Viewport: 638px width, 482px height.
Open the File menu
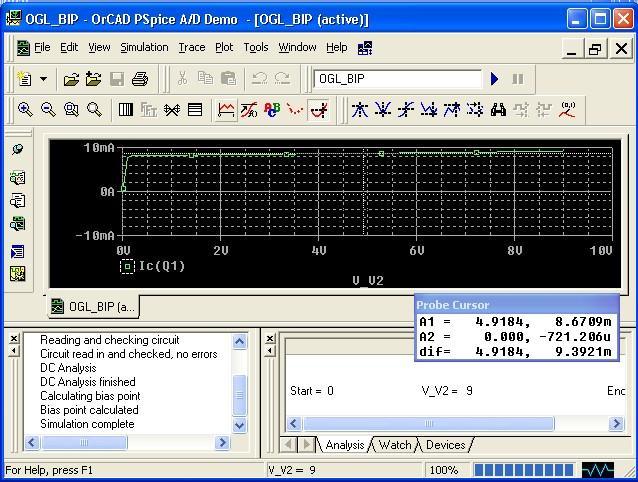coord(42,48)
